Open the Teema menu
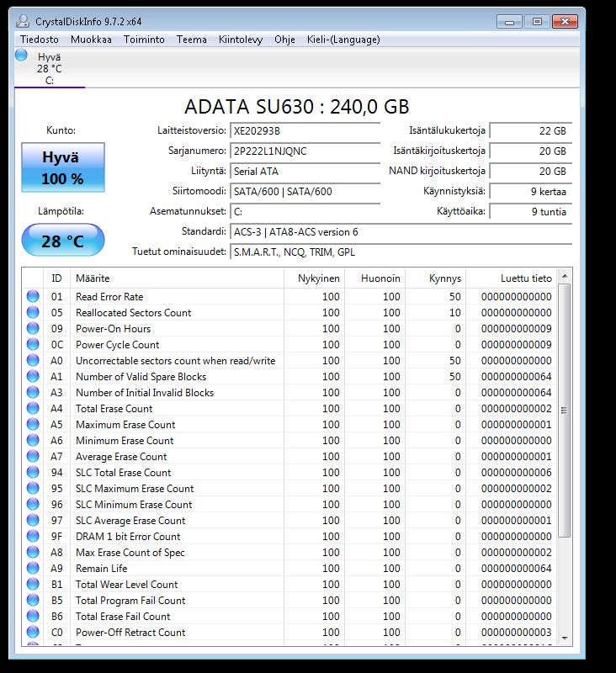The width and height of the screenshot is (616, 673). [191, 40]
